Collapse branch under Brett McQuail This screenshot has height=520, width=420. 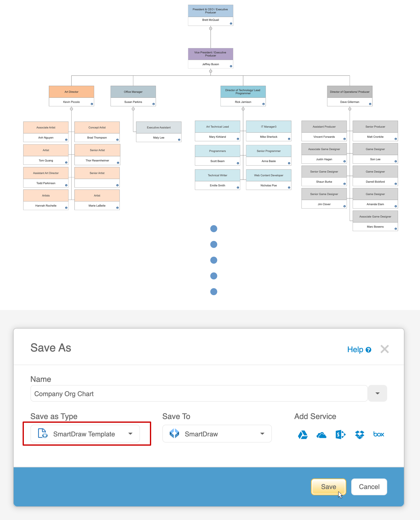click(211, 28)
